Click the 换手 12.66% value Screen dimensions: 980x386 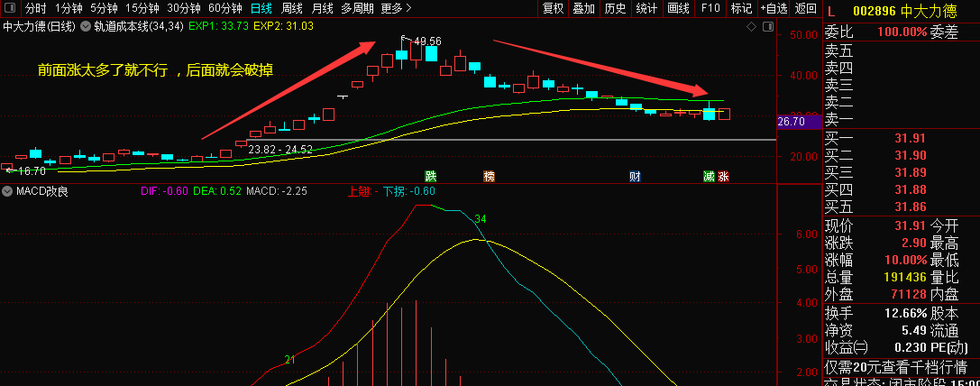[x=905, y=312]
